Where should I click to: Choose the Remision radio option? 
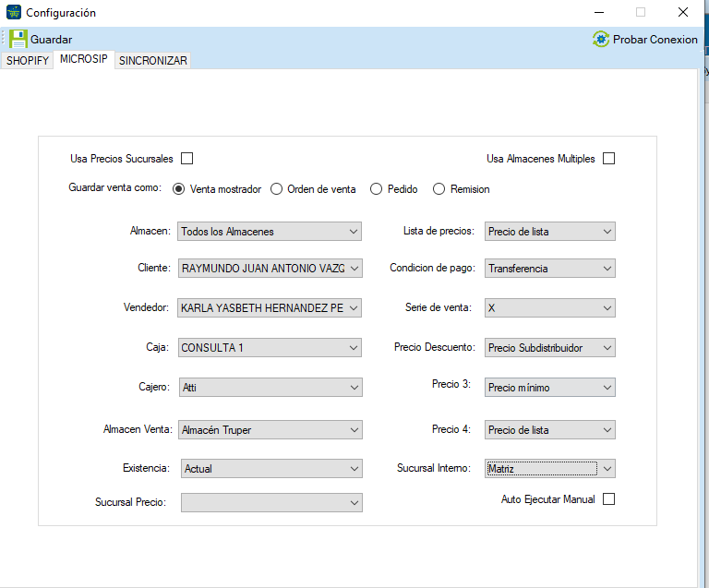tap(439, 189)
